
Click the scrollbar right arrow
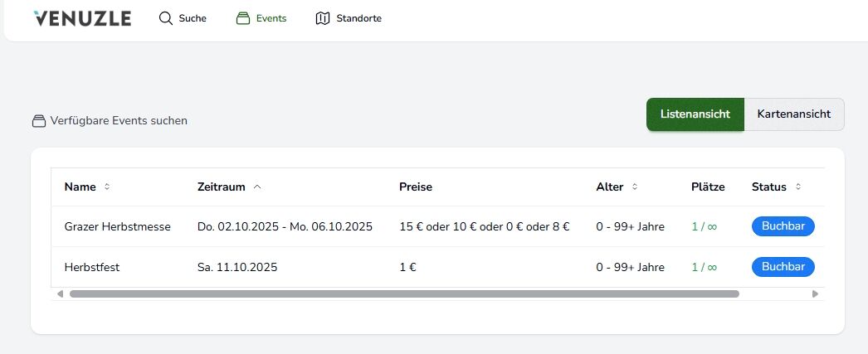coord(815,293)
